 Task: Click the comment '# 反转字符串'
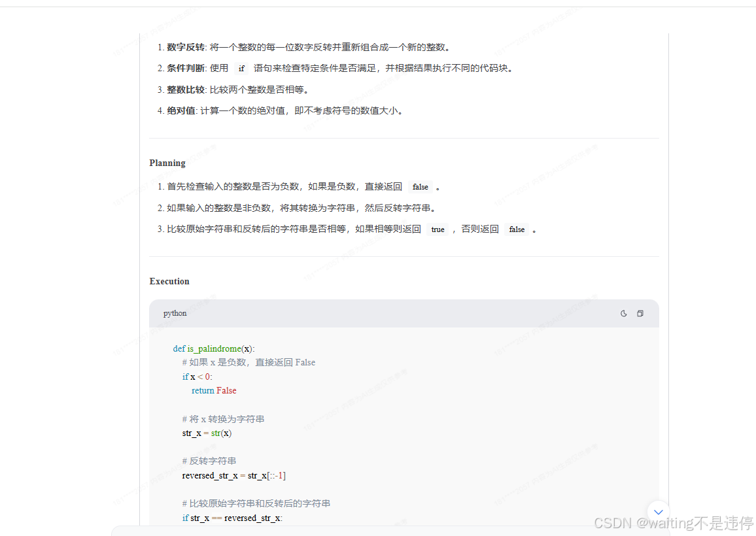(209, 461)
